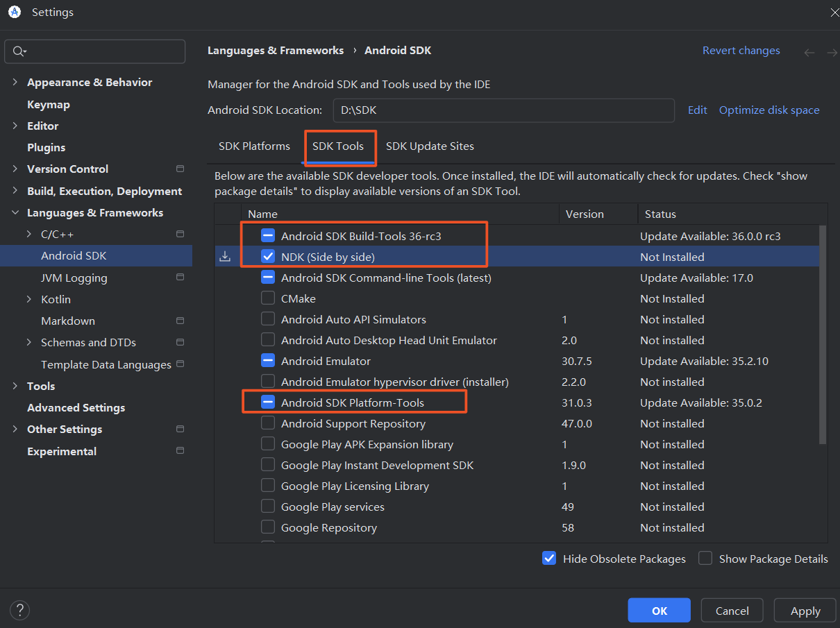
Task: Expand Build, Execution, Deployment section
Action: pyautogui.click(x=15, y=191)
